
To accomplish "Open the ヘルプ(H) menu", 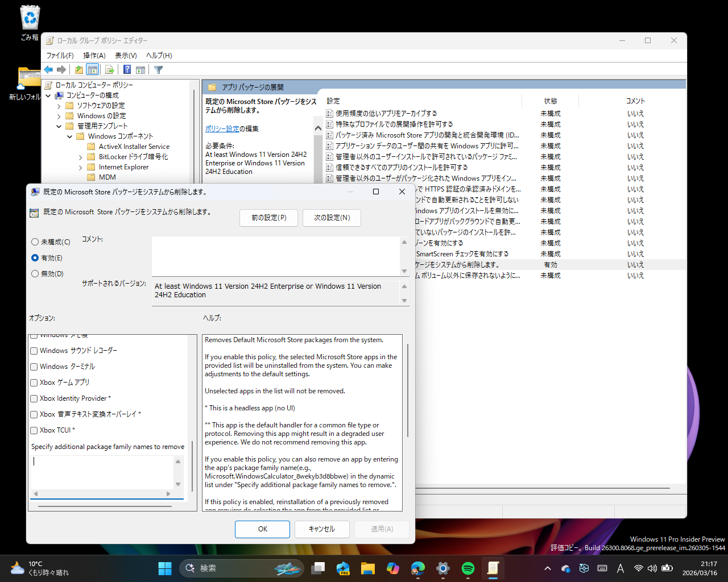I will [159, 56].
